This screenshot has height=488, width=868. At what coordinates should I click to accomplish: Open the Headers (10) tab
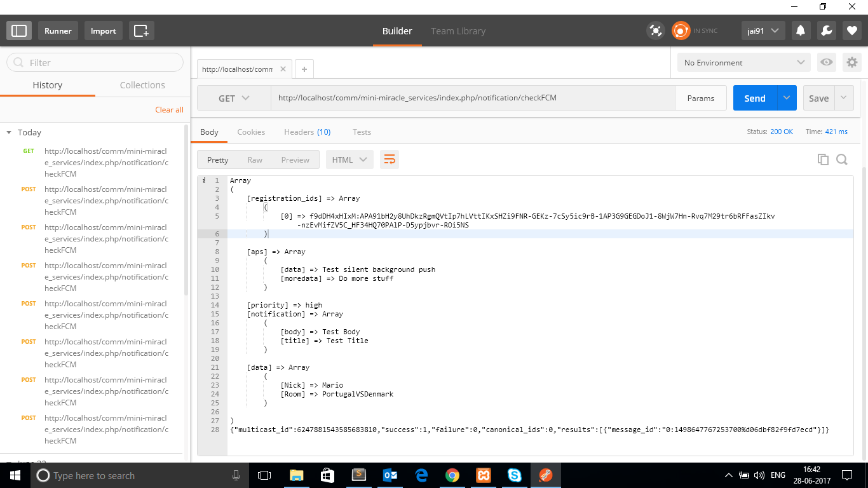click(308, 132)
